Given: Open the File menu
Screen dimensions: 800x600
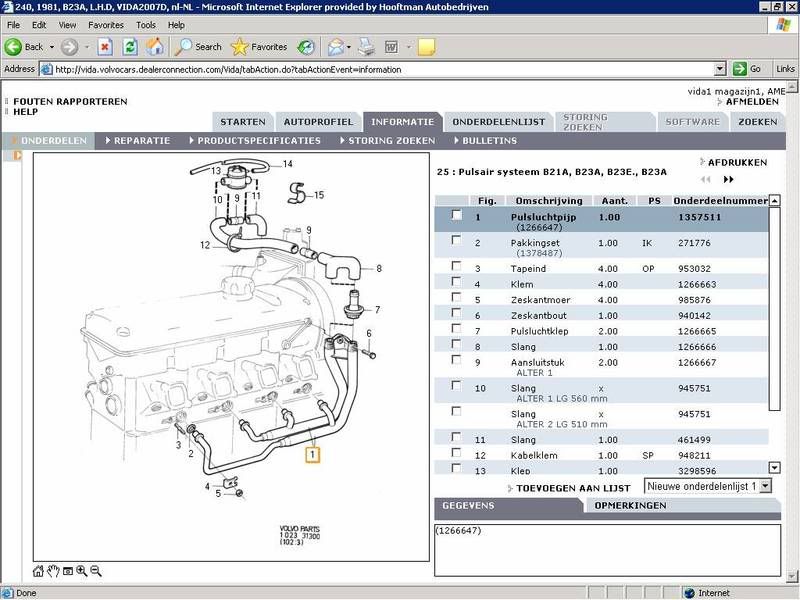Looking at the screenshot, I should 13,25.
